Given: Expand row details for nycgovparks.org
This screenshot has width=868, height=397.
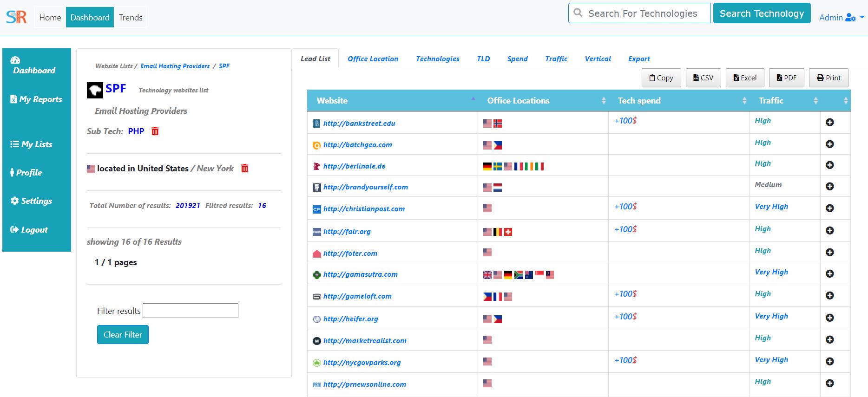Looking at the screenshot, I should 829,361.
